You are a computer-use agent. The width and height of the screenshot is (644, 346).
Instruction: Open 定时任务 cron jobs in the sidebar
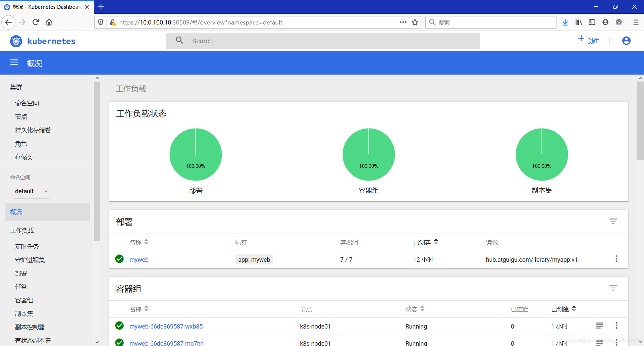coord(27,247)
